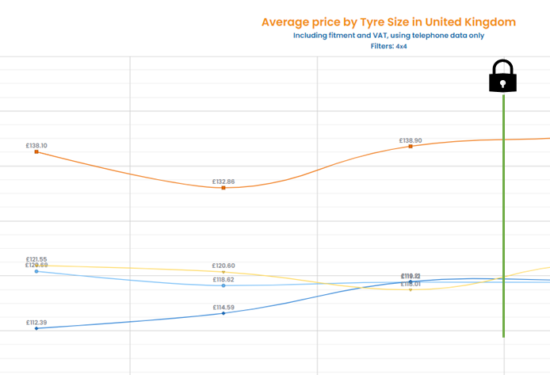The image size is (550, 375).
Task: Click the orange £138.90 data point marker
Action: (x=410, y=146)
